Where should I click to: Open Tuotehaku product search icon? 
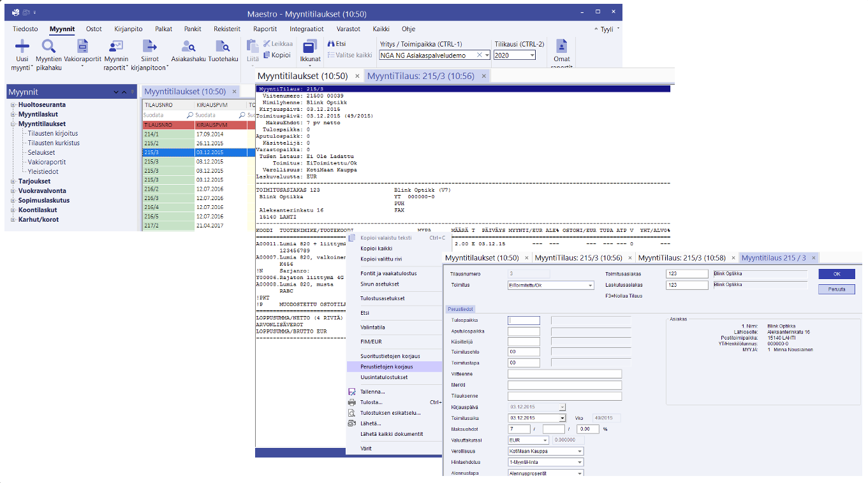tap(223, 46)
